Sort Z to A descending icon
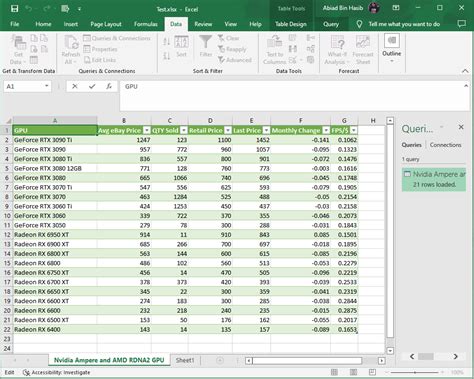The width and height of the screenshot is (474, 379). pyautogui.click(x=167, y=56)
